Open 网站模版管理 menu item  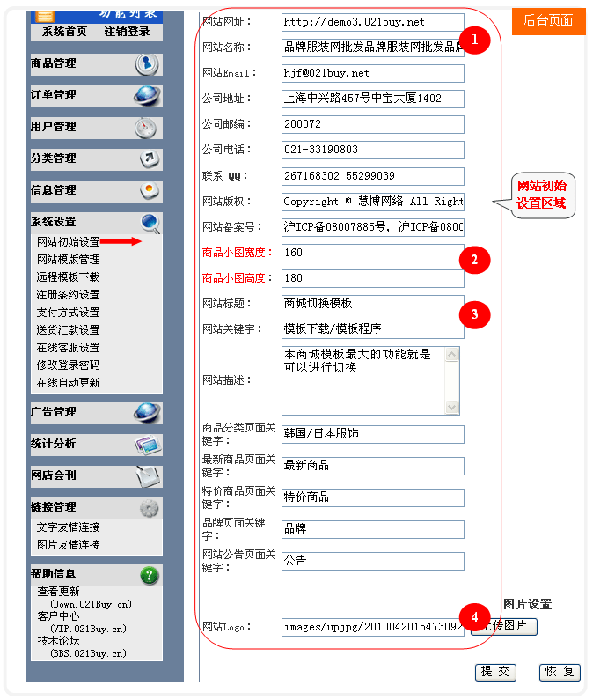[x=69, y=260]
